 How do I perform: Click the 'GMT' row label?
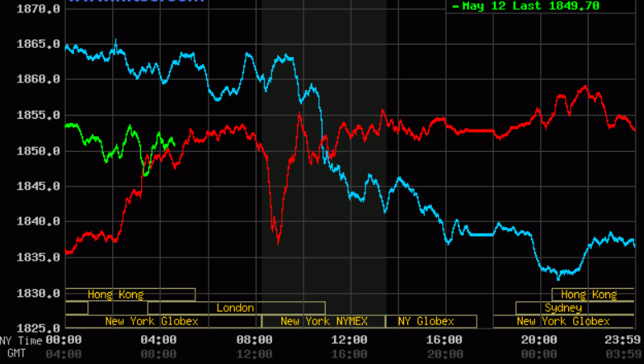click(16, 353)
